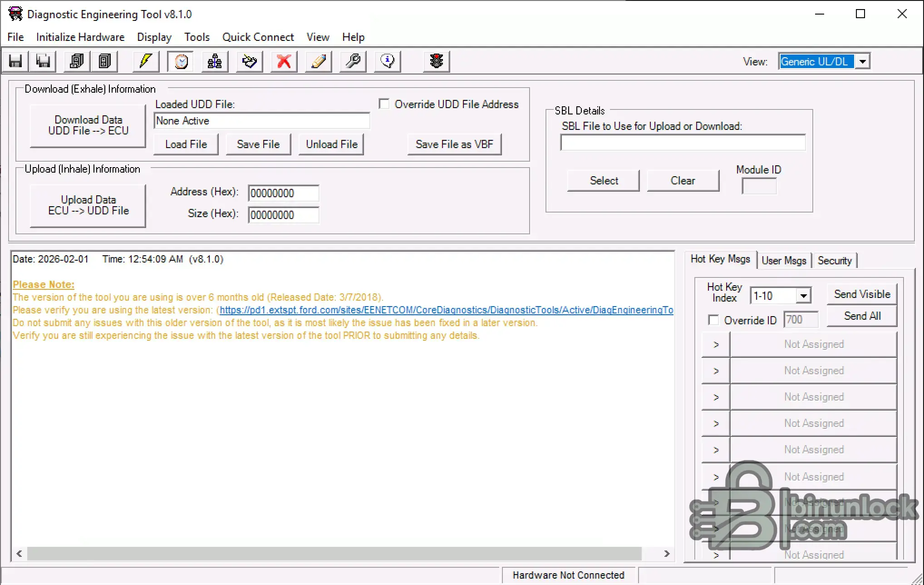Click the lightning bolt toolbar icon
Viewport: 924px width, 585px height.
click(x=146, y=61)
